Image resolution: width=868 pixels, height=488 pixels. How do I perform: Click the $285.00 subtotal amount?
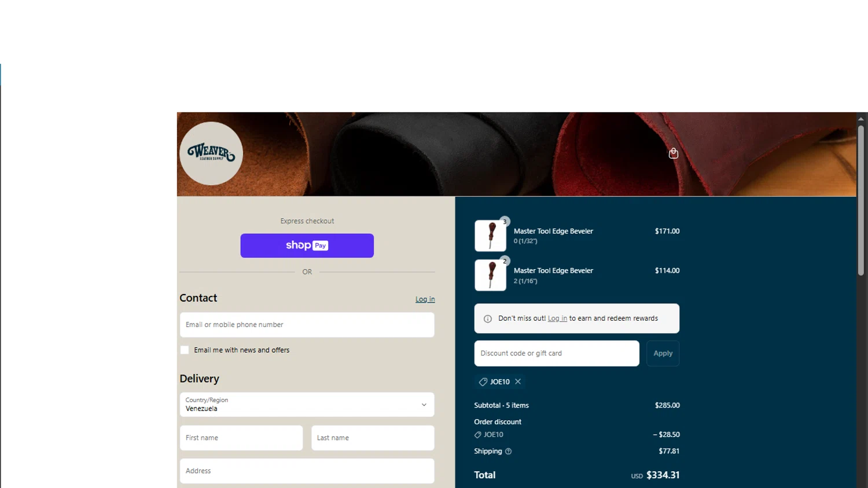[667, 406]
